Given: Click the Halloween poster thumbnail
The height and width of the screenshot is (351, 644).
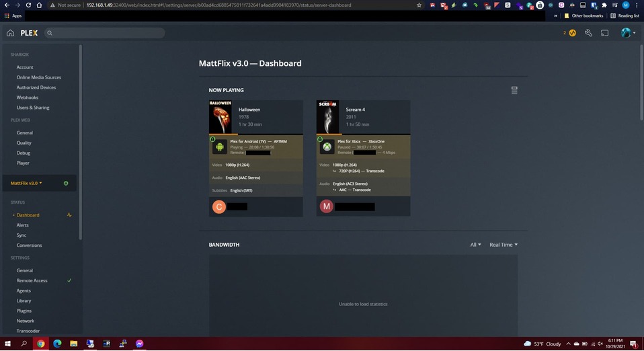Looking at the screenshot, I should [x=220, y=117].
